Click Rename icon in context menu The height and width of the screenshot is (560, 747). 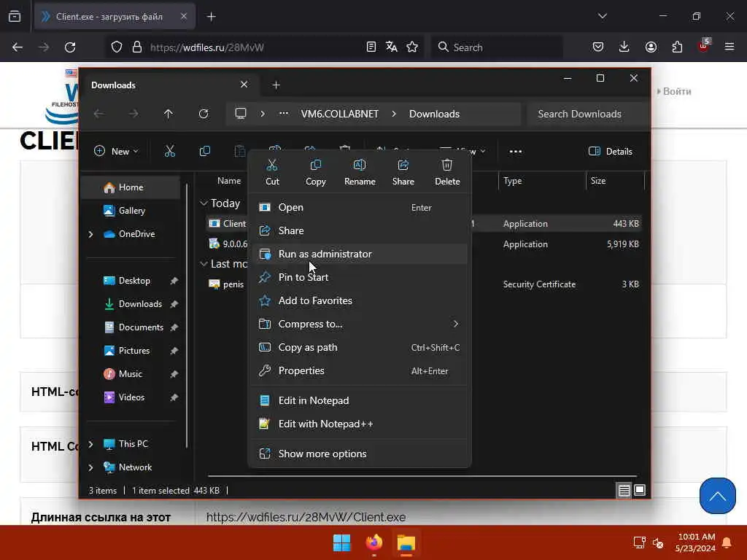(360, 172)
